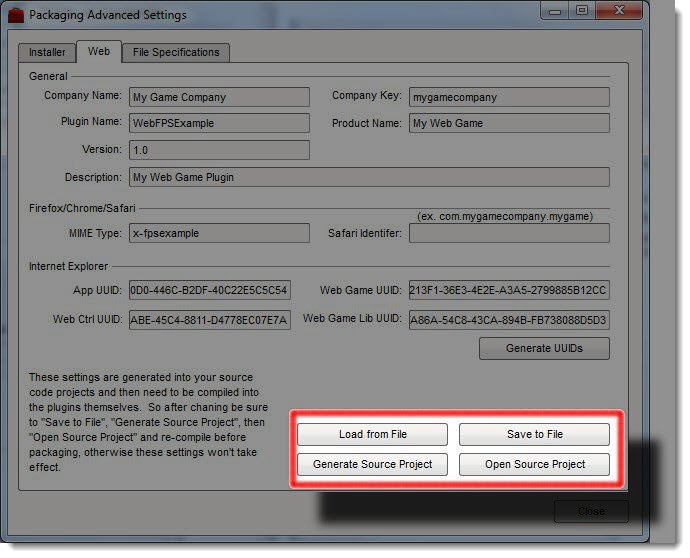
Task: Click the Version field showing 1.0
Action: (x=219, y=150)
